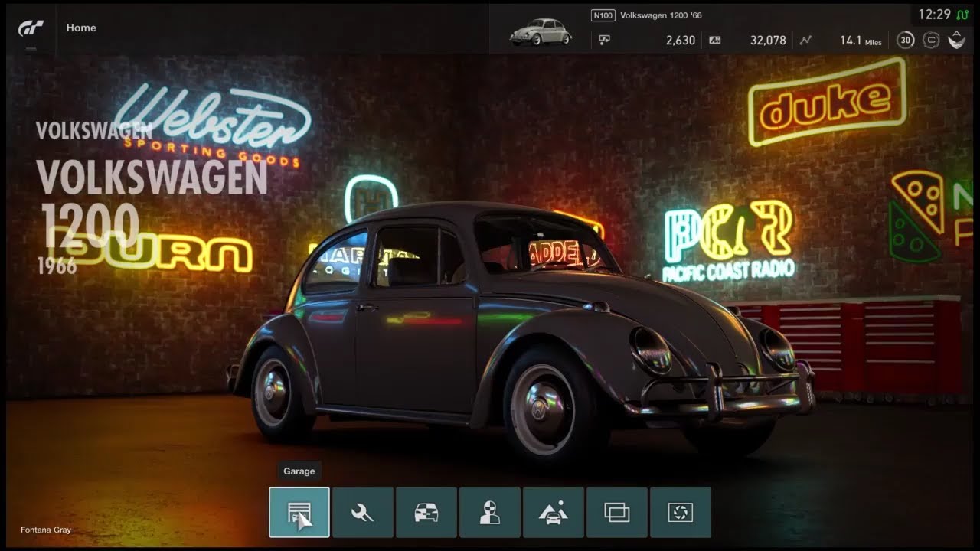Click the Gran Turismo logo
Image resolution: width=980 pixels, height=551 pixels.
pos(31,28)
